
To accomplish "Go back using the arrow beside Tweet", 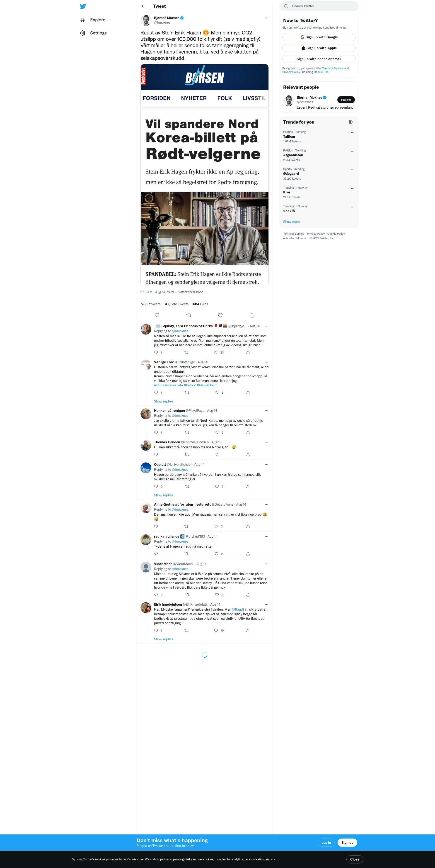I will [143, 6].
